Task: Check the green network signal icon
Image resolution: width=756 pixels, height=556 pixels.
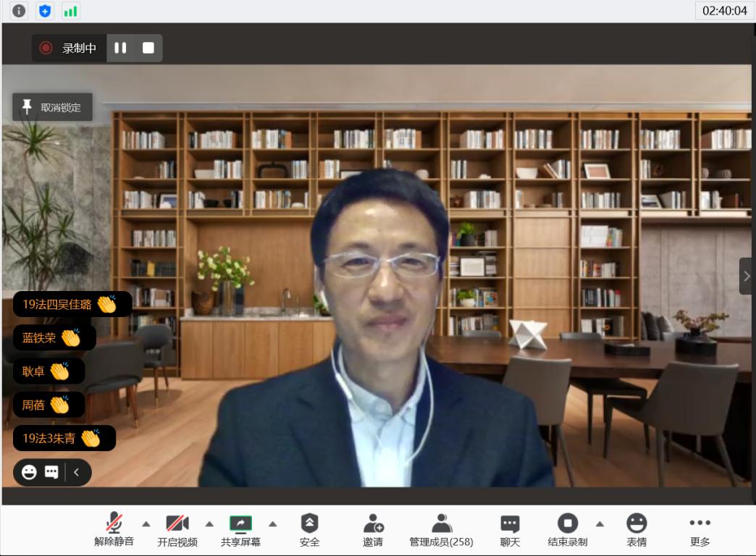Action: point(70,11)
